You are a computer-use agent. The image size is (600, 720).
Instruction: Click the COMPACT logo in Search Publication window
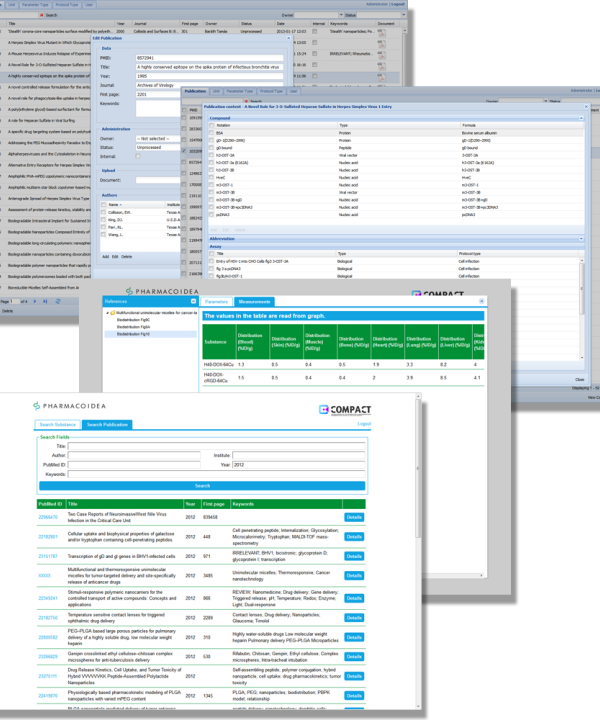[x=345, y=410]
